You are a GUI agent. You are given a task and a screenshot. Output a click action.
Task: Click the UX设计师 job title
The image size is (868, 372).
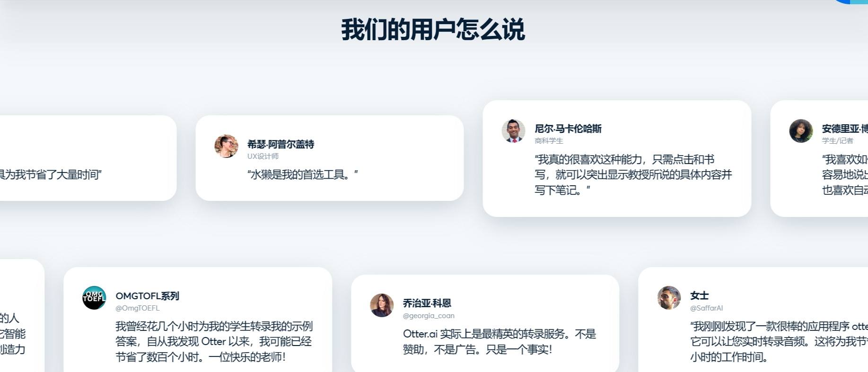coord(263,156)
